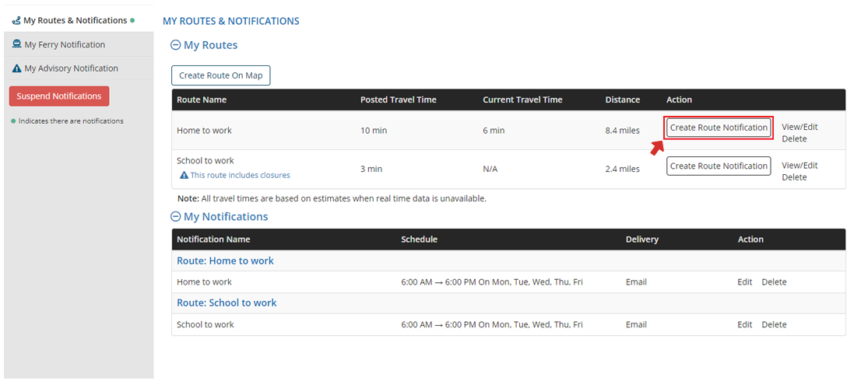The height and width of the screenshot is (388, 868).
Task: Click Create Route On Map button
Action: (x=220, y=75)
